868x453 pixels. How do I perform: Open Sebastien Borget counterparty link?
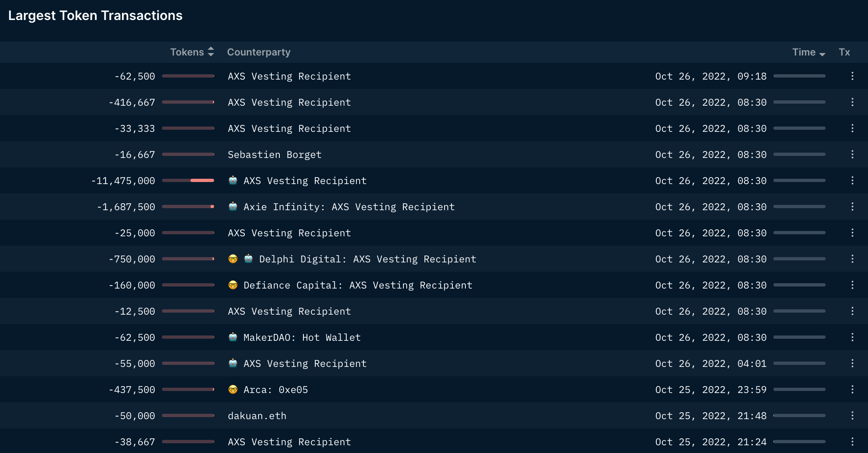(x=275, y=155)
